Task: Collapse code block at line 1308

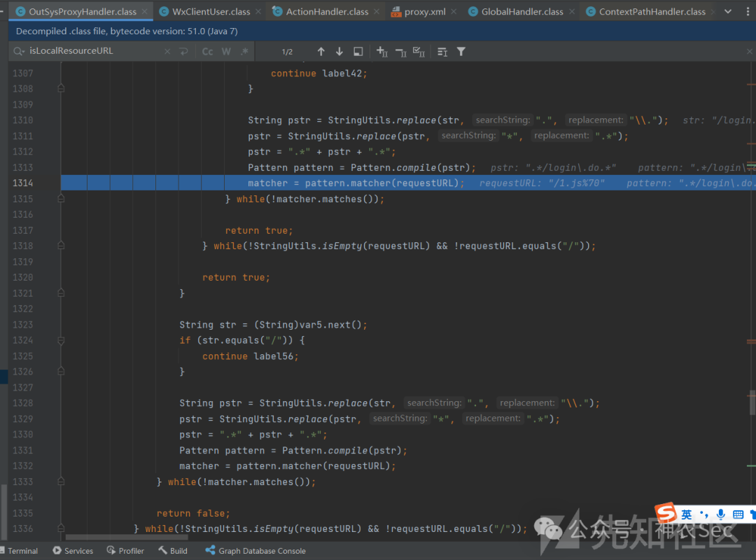Action: [61, 88]
